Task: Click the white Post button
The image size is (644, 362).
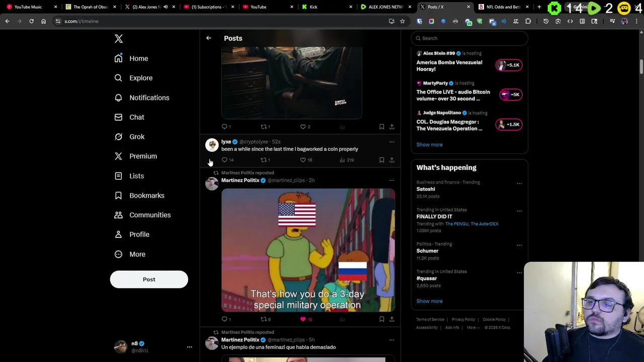Action: 149,280
